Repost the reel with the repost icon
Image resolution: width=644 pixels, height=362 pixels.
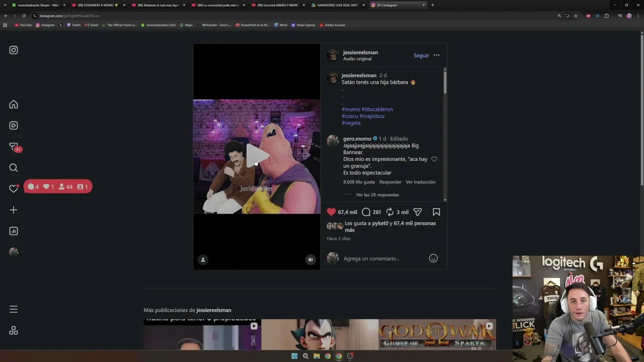click(390, 212)
